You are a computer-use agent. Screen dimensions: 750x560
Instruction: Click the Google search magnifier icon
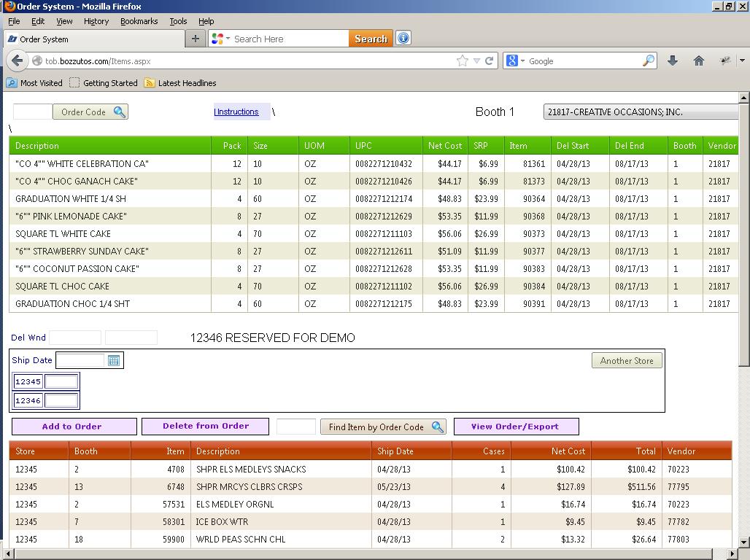pyautogui.click(x=648, y=61)
